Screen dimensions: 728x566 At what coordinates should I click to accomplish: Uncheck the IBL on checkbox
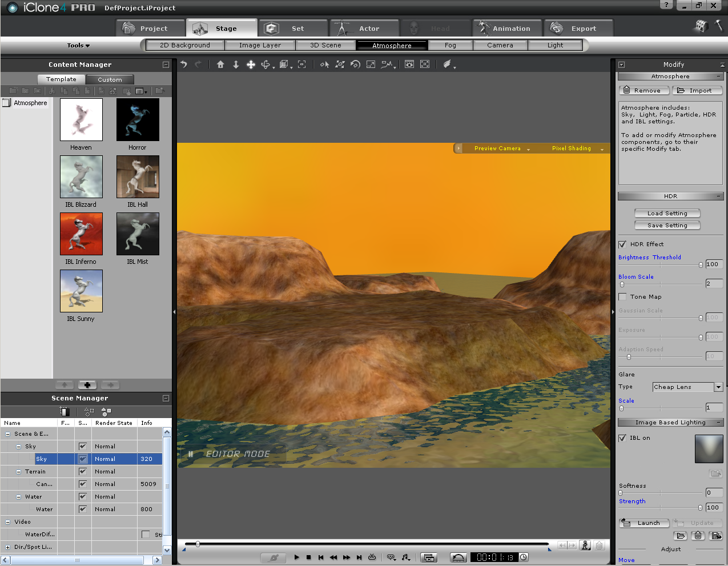pyautogui.click(x=622, y=438)
